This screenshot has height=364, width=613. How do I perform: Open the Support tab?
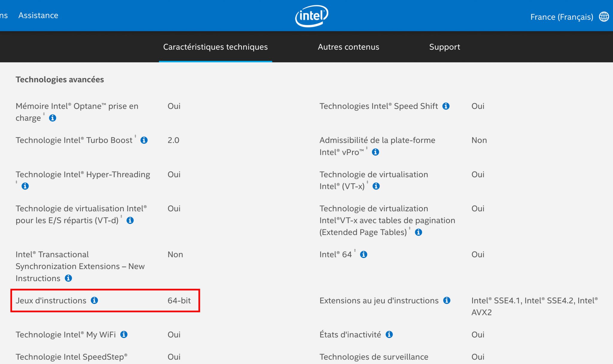(x=445, y=47)
